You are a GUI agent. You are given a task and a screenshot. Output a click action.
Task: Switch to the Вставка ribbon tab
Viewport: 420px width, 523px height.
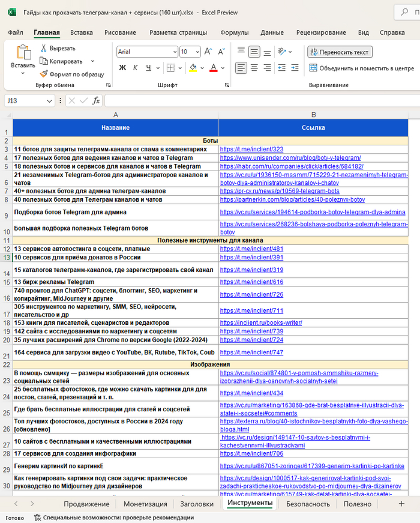point(82,32)
